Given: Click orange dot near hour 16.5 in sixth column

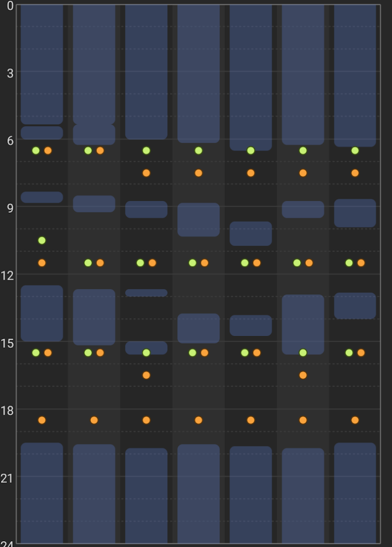Looking at the screenshot, I should point(303,375).
